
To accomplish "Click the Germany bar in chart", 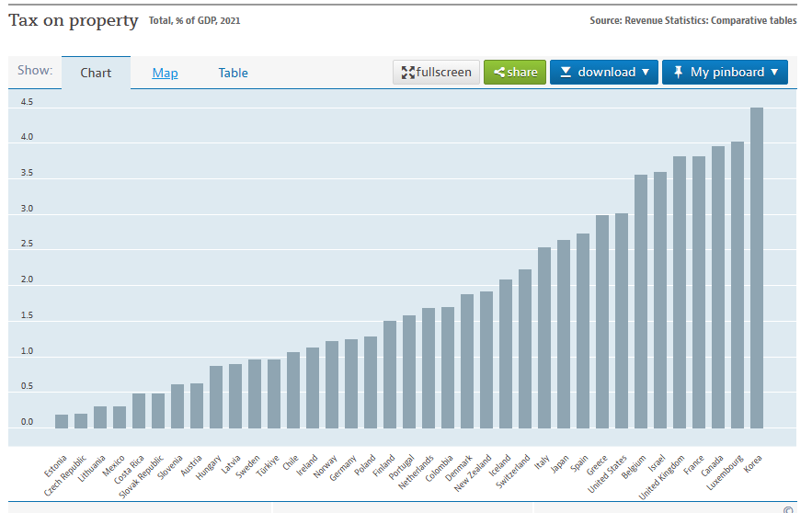I will point(351,383).
